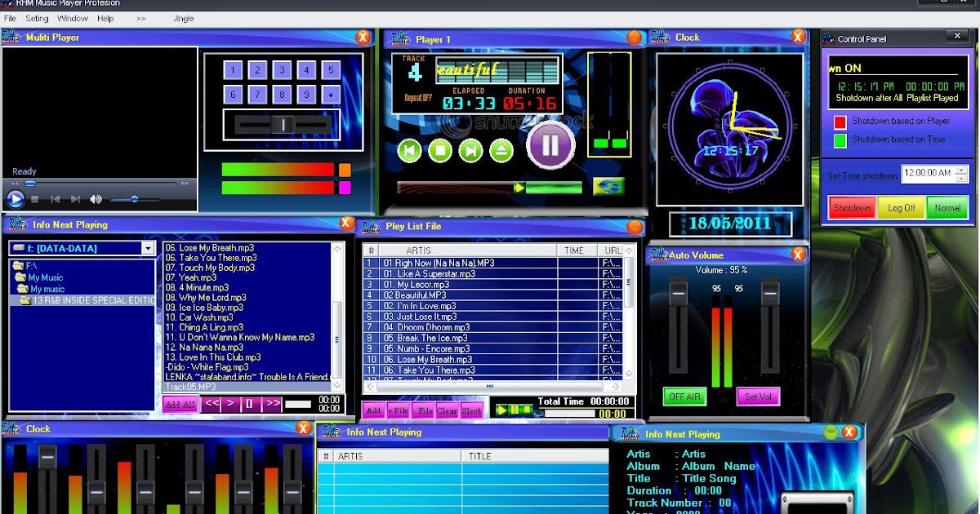Click Multi Player small stop icon

(35, 199)
